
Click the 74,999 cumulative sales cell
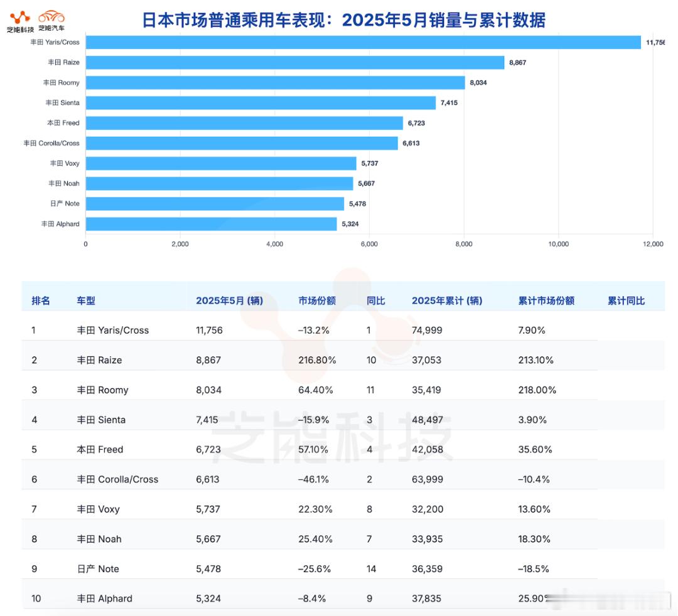[428, 331]
